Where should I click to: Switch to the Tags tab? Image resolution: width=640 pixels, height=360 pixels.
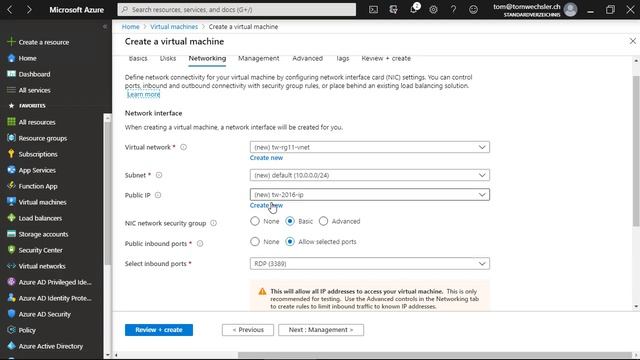tap(342, 58)
